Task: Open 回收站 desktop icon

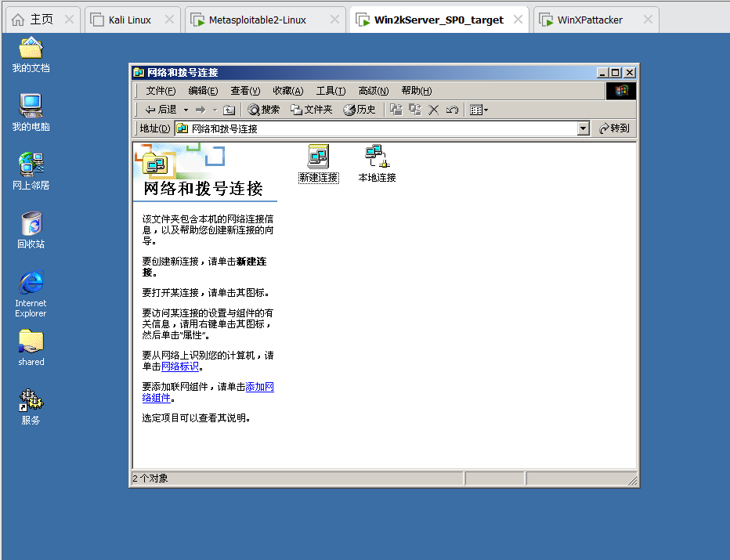Action: (x=31, y=230)
